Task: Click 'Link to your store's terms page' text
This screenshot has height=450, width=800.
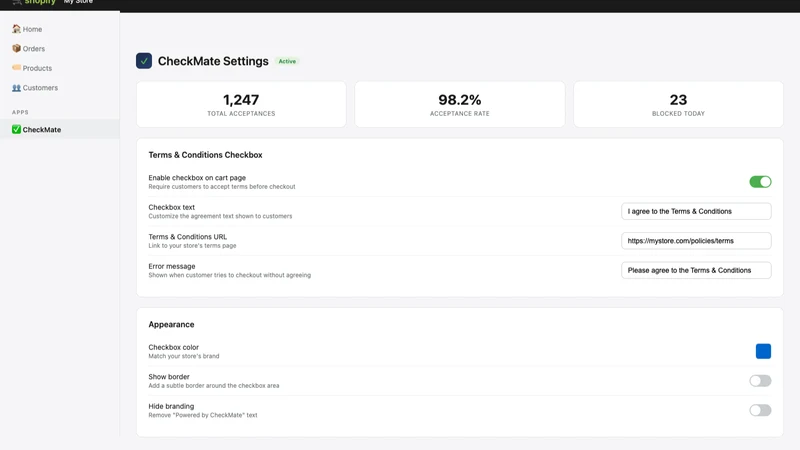Action: tap(192, 246)
